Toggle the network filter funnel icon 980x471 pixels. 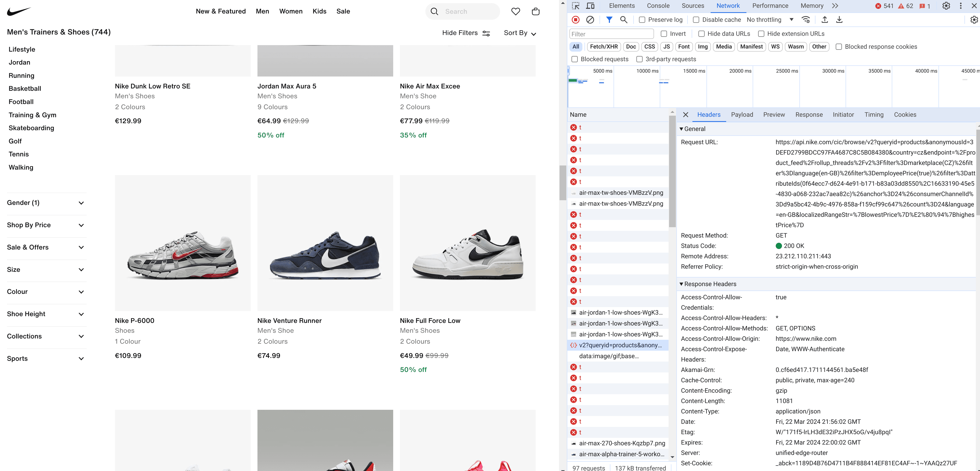[x=609, y=20]
